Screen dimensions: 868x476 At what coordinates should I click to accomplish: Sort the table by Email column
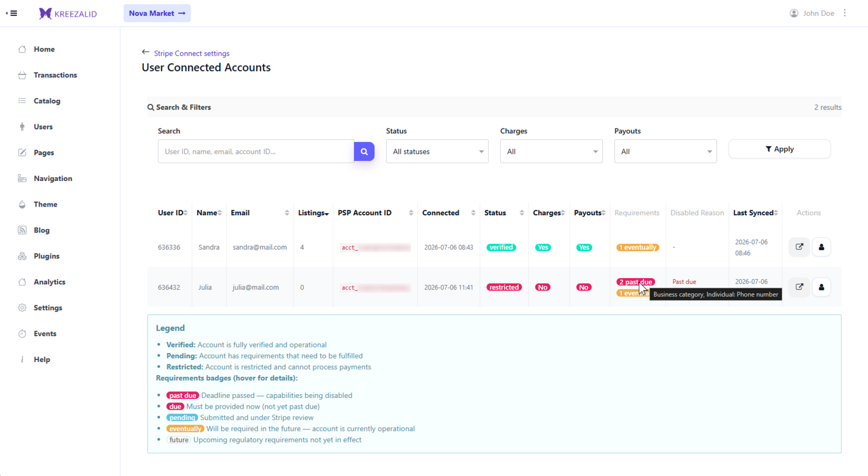tap(260, 213)
